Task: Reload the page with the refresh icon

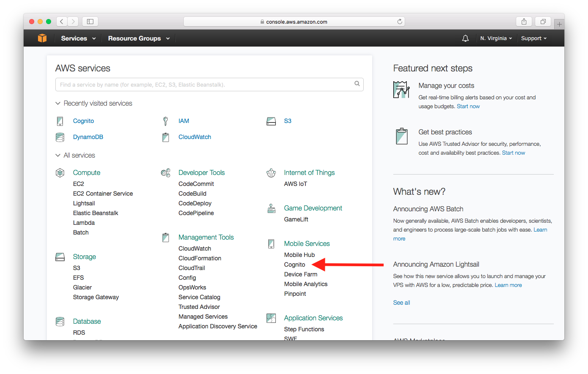Action: [x=400, y=22]
